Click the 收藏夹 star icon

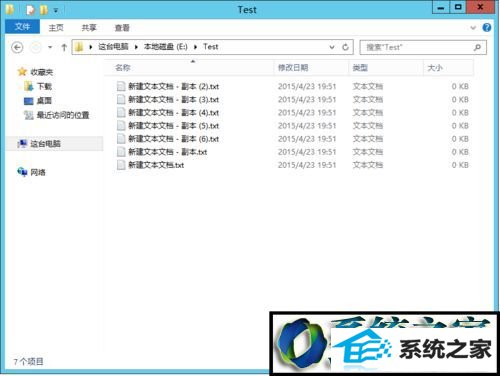click(22, 72)
